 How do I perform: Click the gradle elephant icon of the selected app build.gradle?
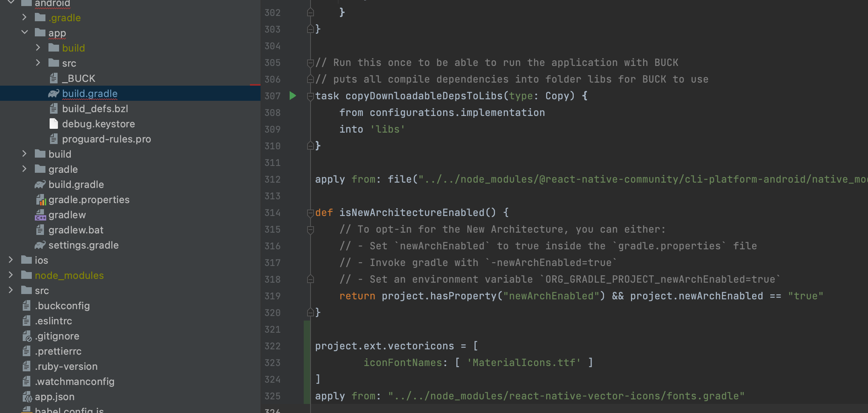click(54, 94)
